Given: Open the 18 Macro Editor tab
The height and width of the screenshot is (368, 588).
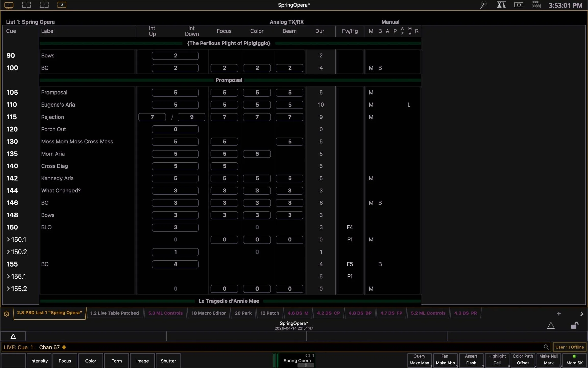Looking at the screenshot, I should coord(209,313).
